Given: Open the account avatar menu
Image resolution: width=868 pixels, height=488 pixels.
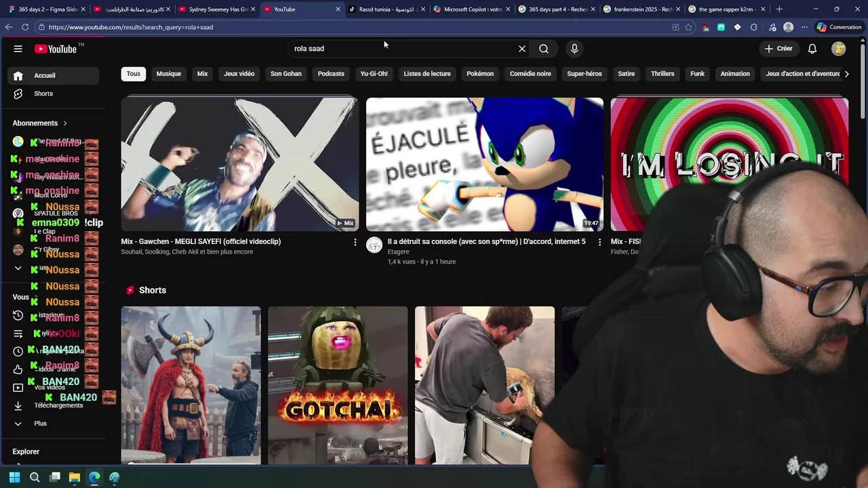Looking at the screenshot, I should [x=839, y=49].
